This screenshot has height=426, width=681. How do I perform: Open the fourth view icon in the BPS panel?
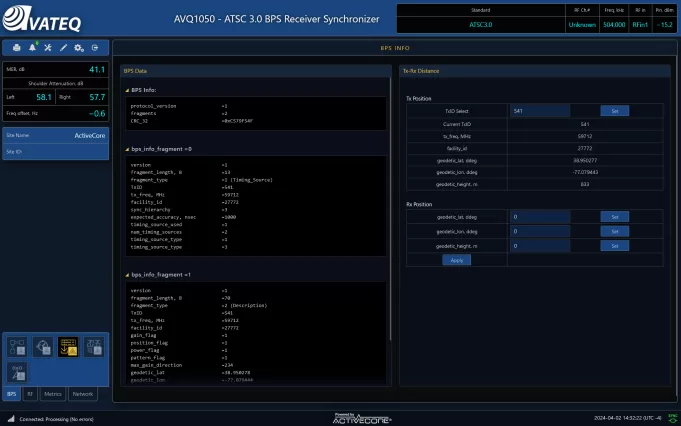click(x=94, y=347)
